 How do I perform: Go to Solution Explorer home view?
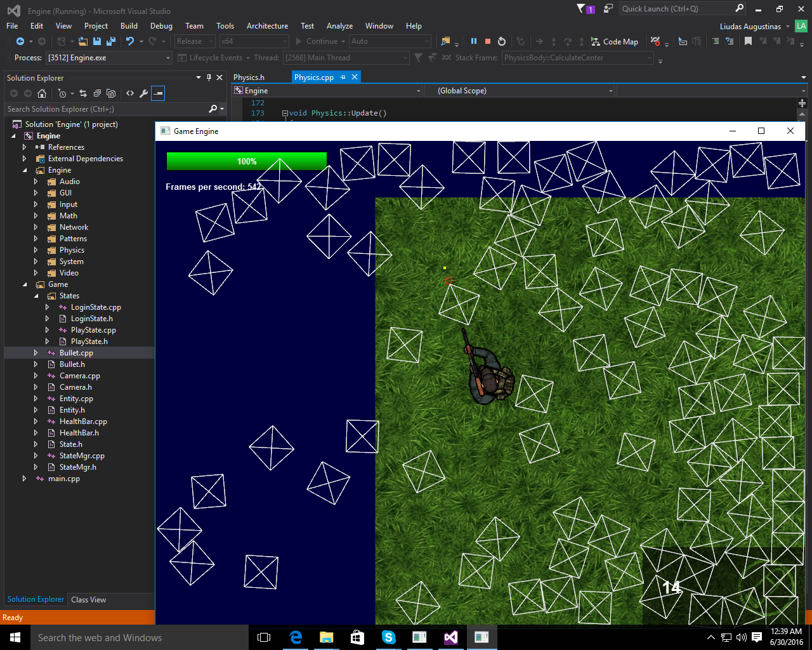(42, 93)
